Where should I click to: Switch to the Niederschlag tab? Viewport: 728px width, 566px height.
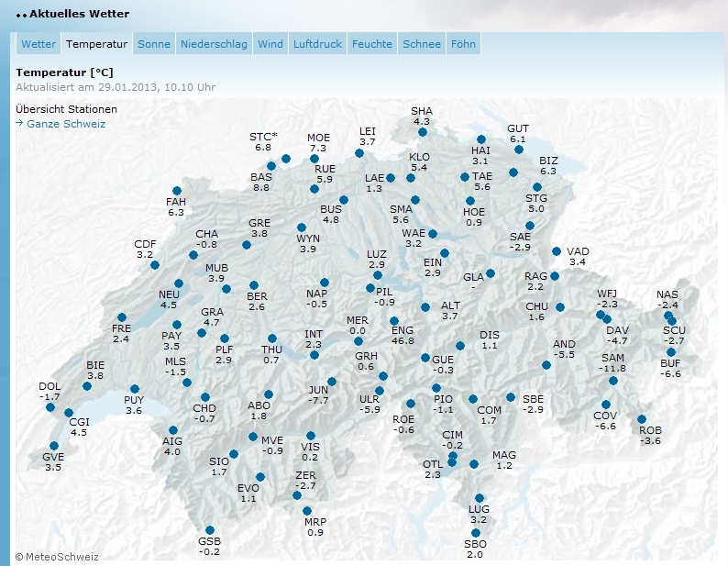214,44
